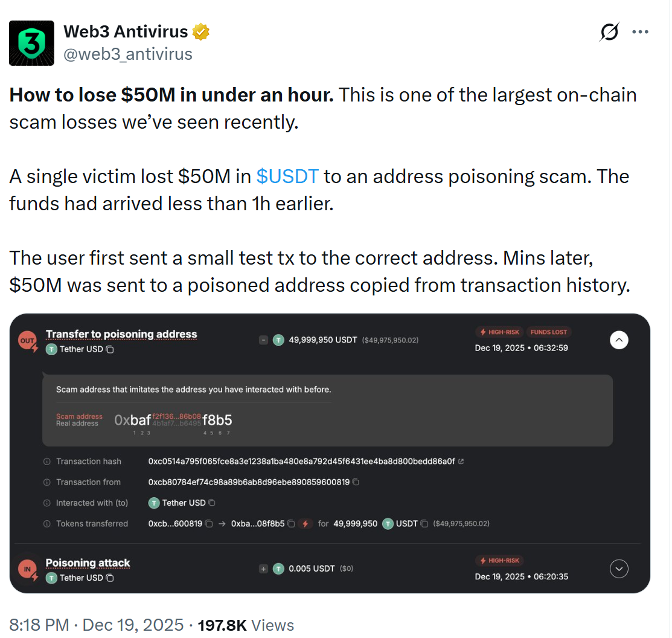Click the Grok icon on the post
The width and height of the screenshot is (672, 638).
(609, 32)
